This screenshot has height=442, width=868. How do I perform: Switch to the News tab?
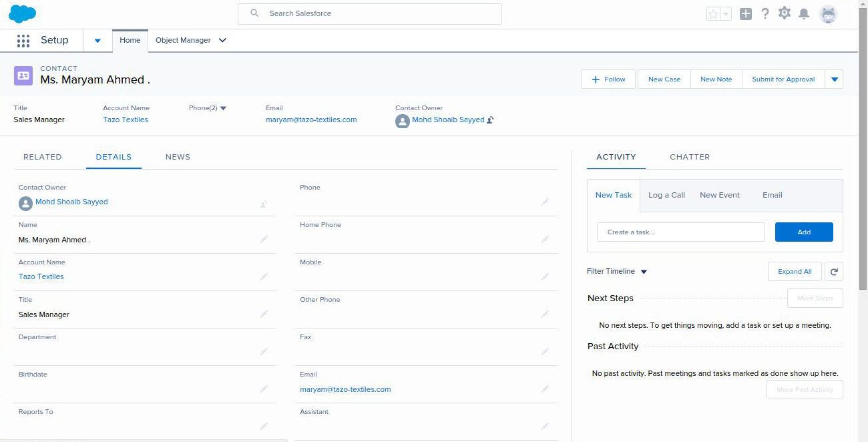[x=178, y=157]
